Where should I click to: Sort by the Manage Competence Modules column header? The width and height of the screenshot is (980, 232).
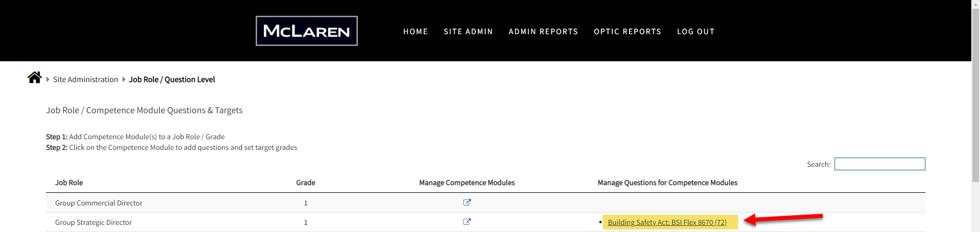coord(467,183)
